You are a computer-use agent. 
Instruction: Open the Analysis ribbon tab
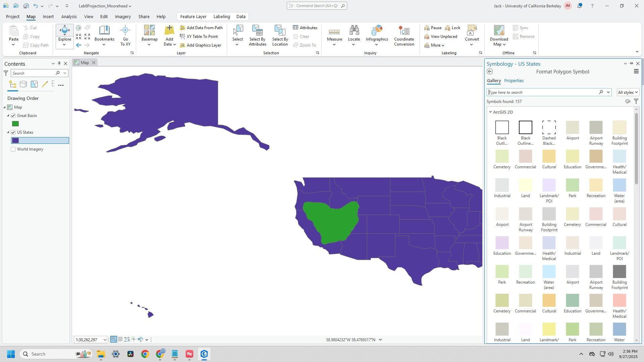tap(69, 16)
